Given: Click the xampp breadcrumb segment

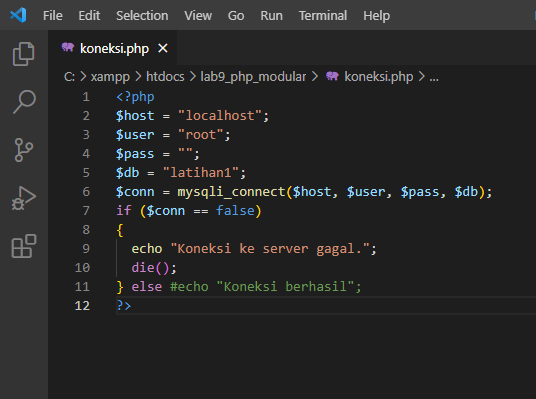Looking at the screenshot, I should [110, 77].
